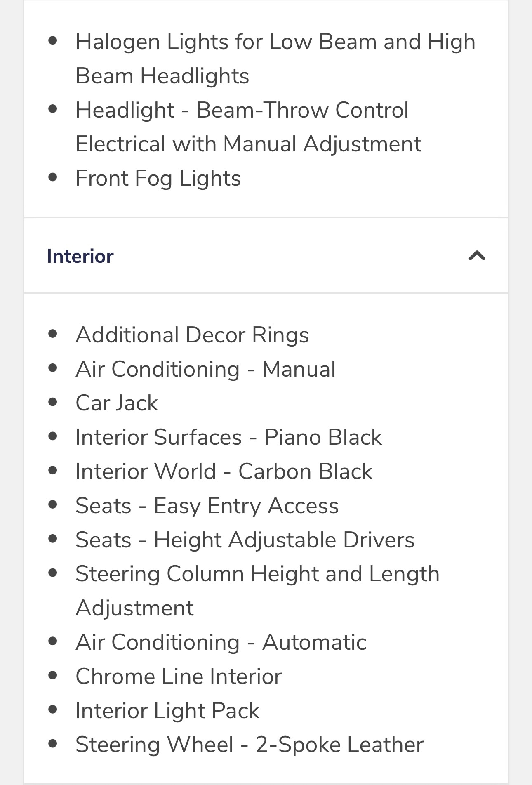Click the Interior section heading
532x785 pixels.
pyautogui.click(x=80, y=256)
